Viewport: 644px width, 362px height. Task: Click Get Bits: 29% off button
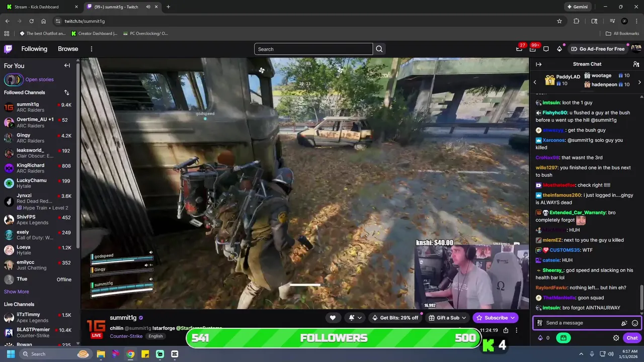click(x=394, y=318)
